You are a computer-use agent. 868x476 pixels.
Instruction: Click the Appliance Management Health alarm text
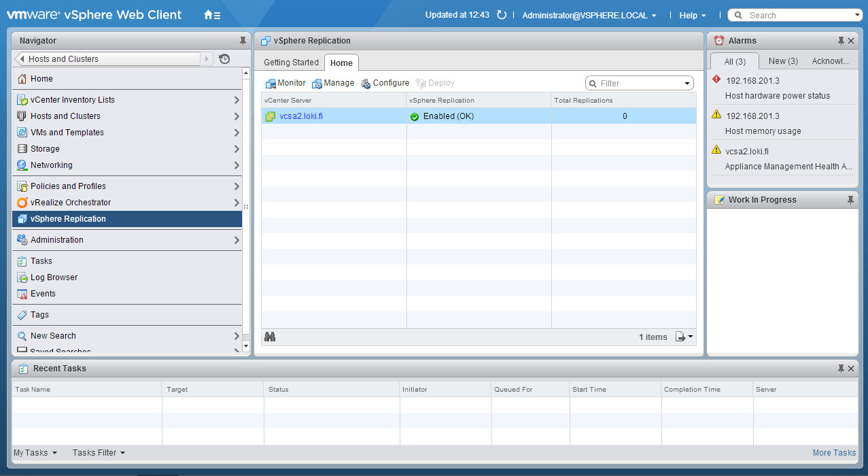(788, 167)
